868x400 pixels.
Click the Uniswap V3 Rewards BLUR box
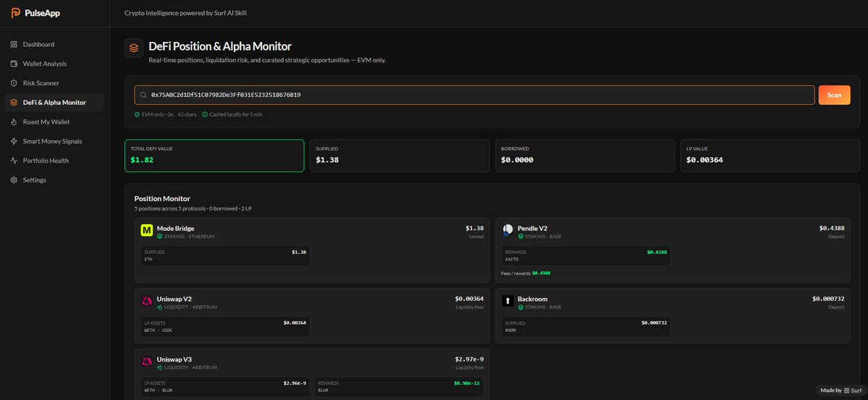[x=399, y=387]
